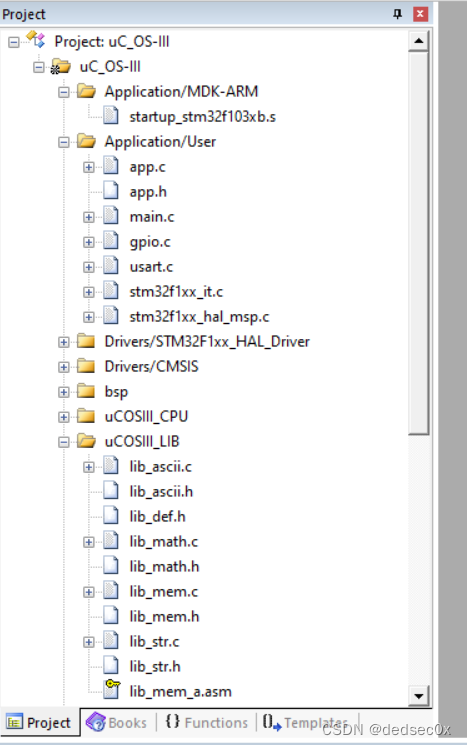Click the uC_OS-III target folder icon
467x745 pixels.
(x=60, y=67)
